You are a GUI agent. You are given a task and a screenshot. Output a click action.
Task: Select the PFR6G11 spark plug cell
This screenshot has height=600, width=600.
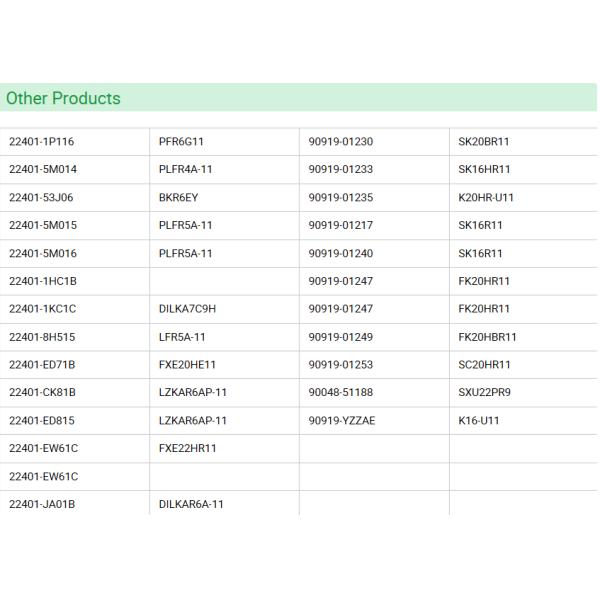coord(181,142)
